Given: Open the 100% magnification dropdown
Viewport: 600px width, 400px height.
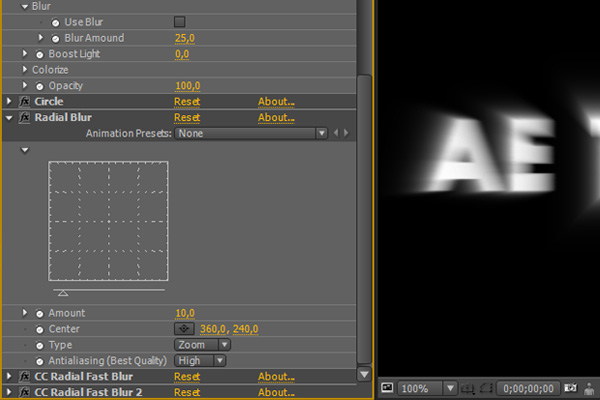Looking at the screenshot, I should (427, 389).
